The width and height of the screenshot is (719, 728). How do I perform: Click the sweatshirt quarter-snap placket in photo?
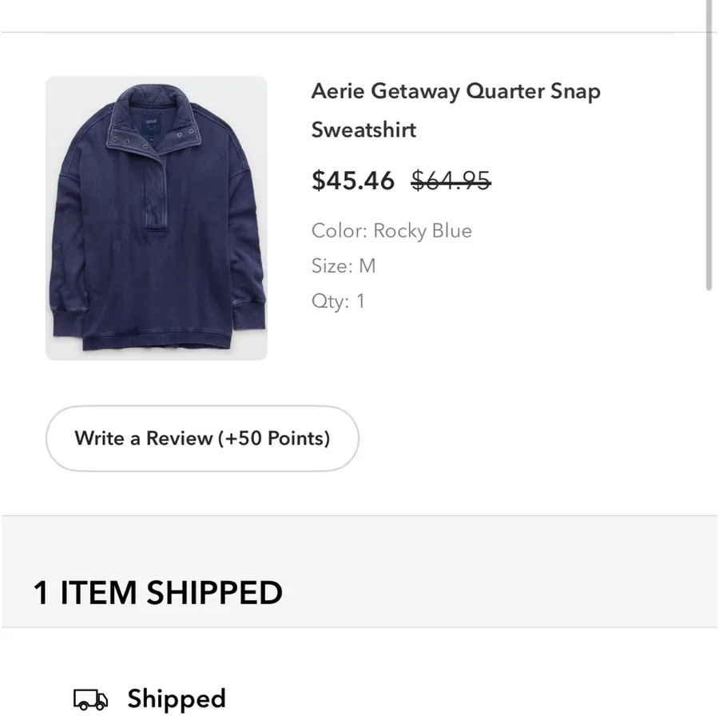[x=155, y=193]
